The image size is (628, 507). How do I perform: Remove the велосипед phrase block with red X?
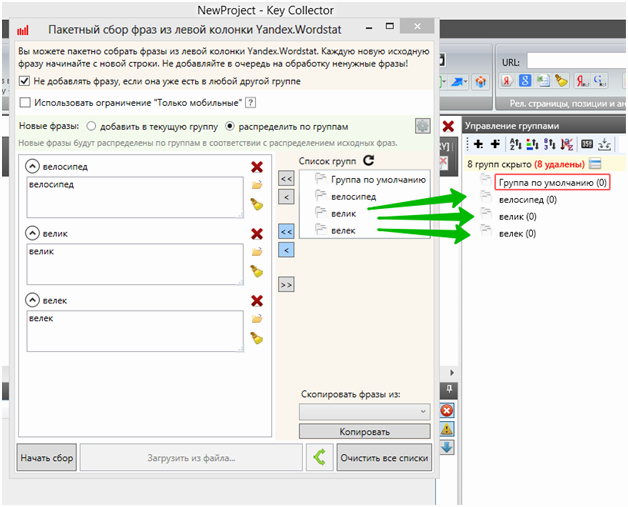click(257, 167)
